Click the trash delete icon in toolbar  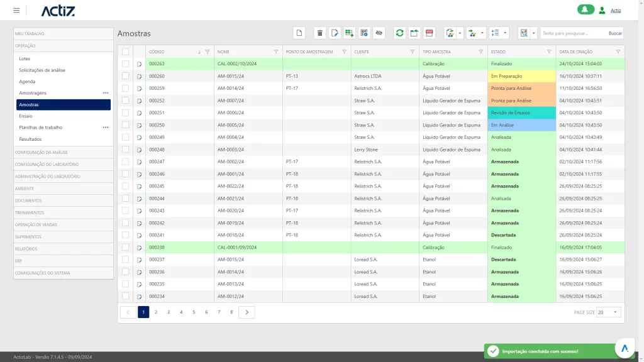(319, 33)
